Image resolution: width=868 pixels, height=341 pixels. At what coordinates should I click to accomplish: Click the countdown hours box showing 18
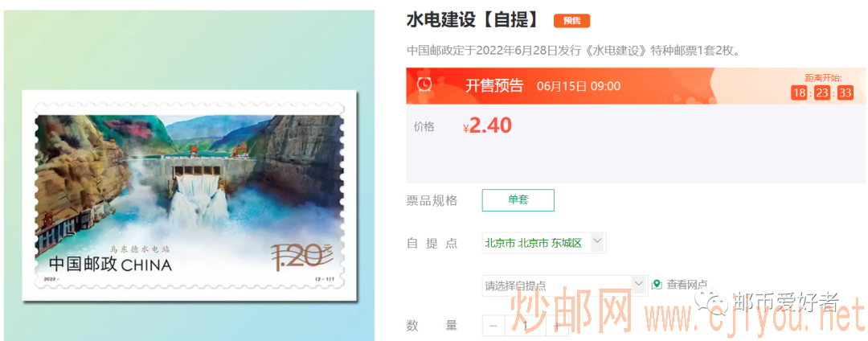(x=799, y=93)
